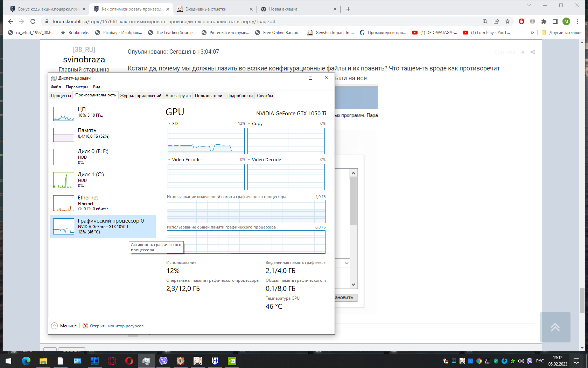Click the scroll-to-top double chevron button

[555, 327]
